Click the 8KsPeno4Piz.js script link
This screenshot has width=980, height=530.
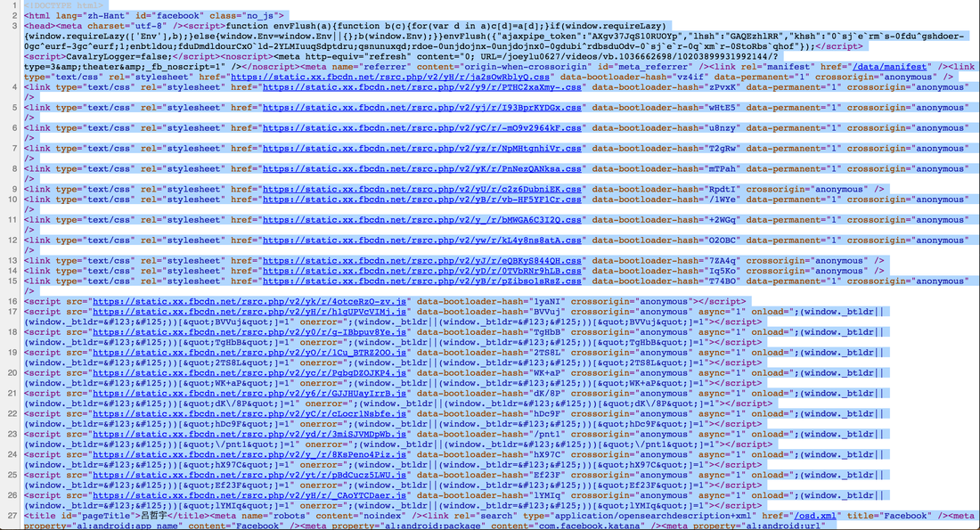click(x=249, y=454)
